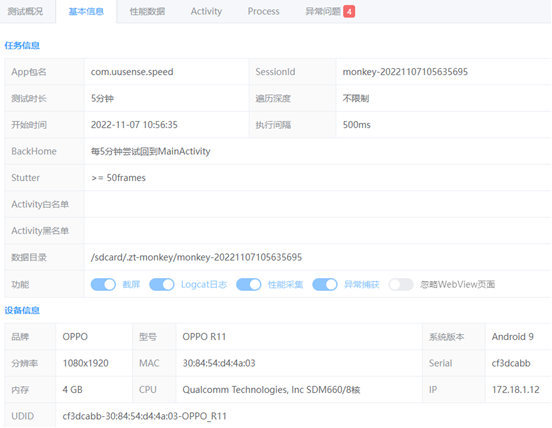Toggle the 异常捕获 switch
The height and width of the screenshot is (428, 552).
325,284
